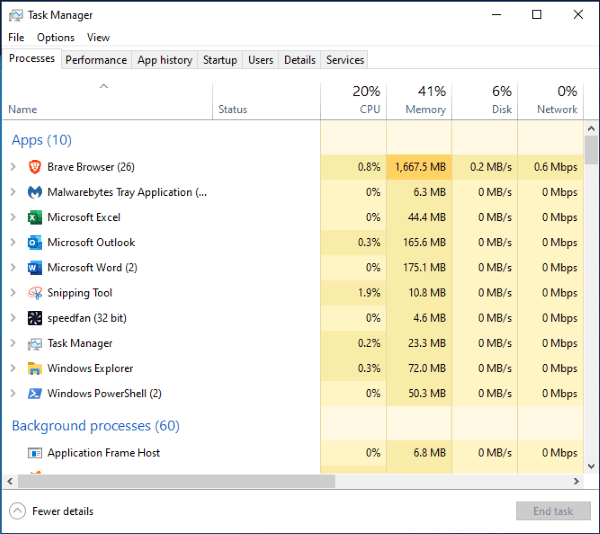Sort by the Memory column header
Viewport: 600px width, 534px height.
(x=419, y=100)
